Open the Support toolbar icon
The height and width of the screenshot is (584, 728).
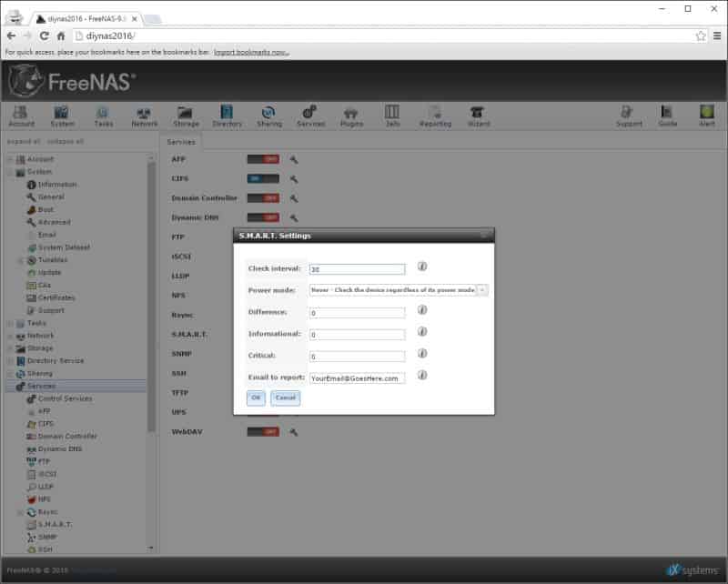click(629, 116)
